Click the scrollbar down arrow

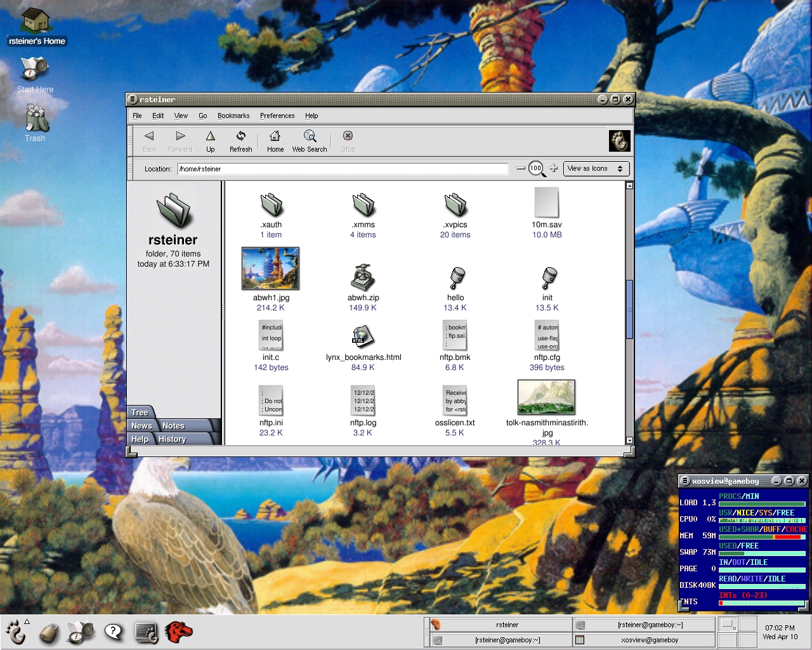(x=629, y=440)
